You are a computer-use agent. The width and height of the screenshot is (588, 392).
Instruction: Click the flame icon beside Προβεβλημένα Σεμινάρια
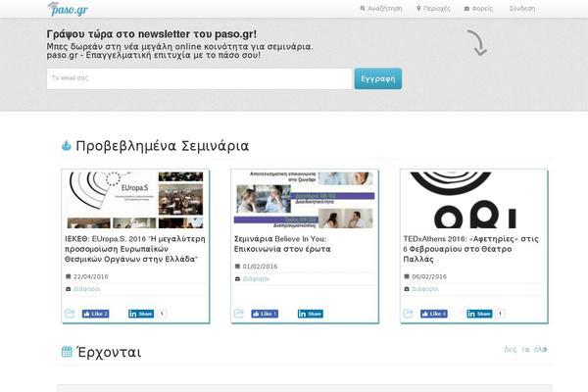pos(67,145)
